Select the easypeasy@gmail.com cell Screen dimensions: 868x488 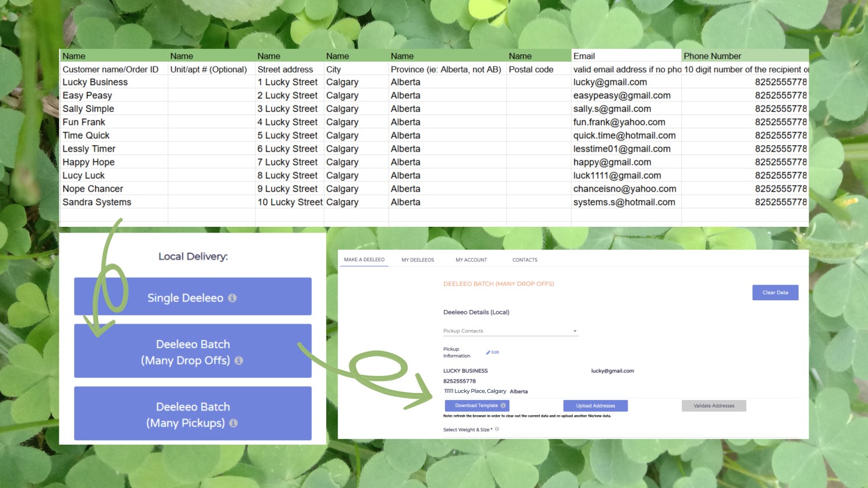[x=626, y=96]
